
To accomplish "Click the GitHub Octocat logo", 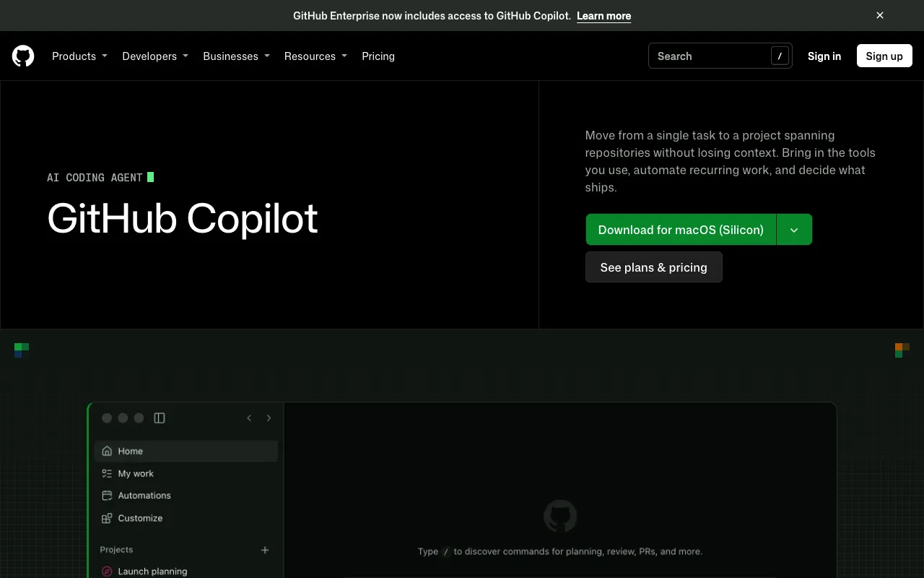I will point(23,56).
